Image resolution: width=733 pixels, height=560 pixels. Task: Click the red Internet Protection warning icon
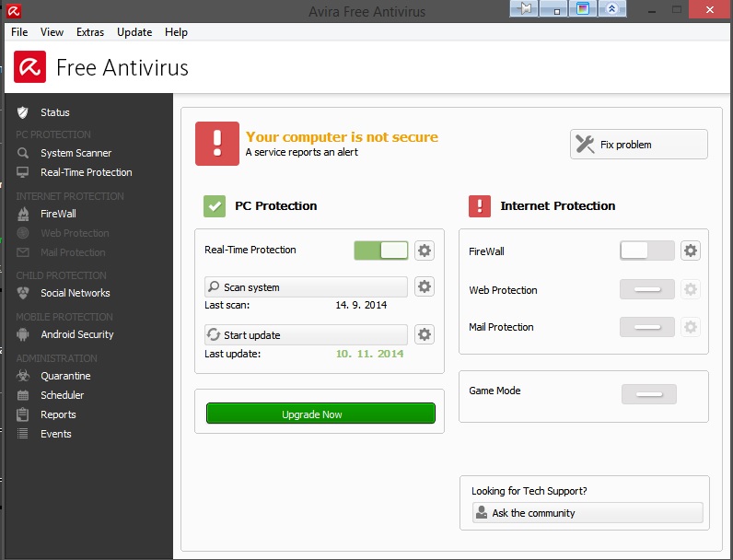pyautogui.click(x=480, y=206)
